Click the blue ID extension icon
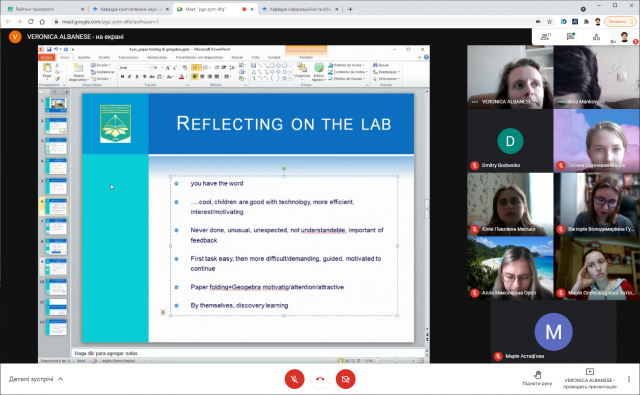This screenshot has height=395, width=640. [x=564, y=22]
